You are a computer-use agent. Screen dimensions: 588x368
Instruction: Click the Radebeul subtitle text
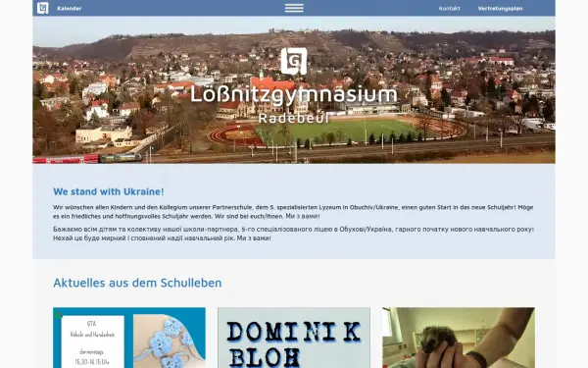coord(294,118)
